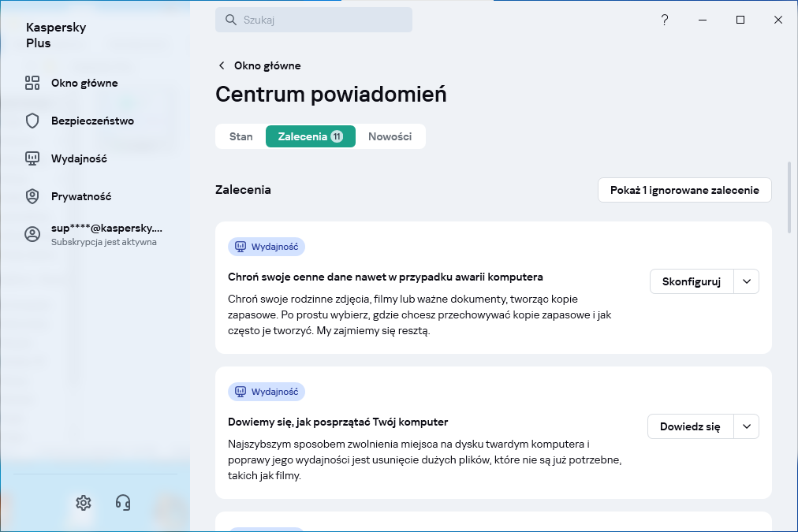Click the Okno główne dashboard icon

coord(32,83)
